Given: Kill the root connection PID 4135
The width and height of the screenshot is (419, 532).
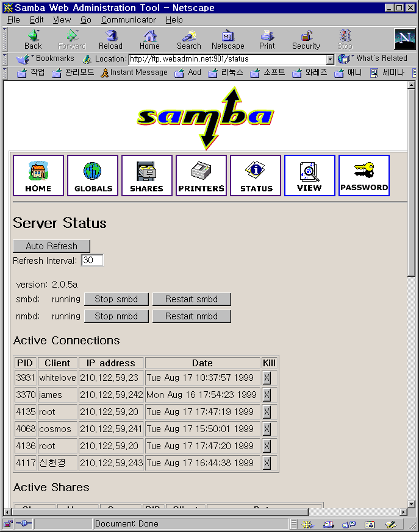Looking at the screenshot, I should click(x=267, y=412).
